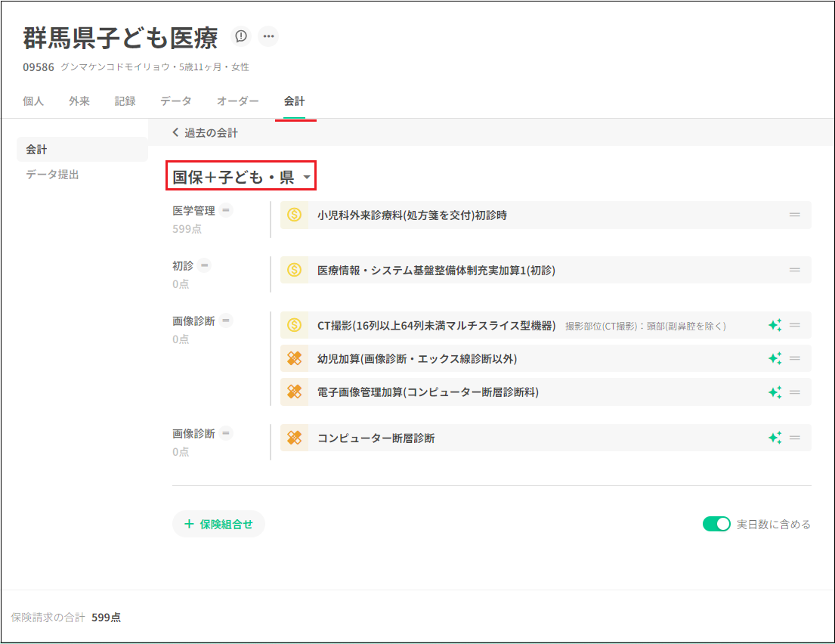
Task: Click drag handle on 医療情報・システム基盤整備体制充実加算1 row
Action: pos(795,270)
